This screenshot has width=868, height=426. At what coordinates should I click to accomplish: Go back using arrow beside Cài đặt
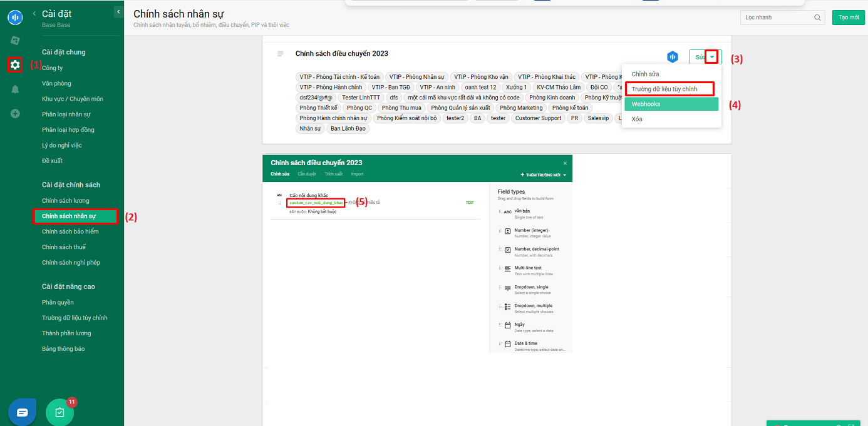(x=34, y=13)
